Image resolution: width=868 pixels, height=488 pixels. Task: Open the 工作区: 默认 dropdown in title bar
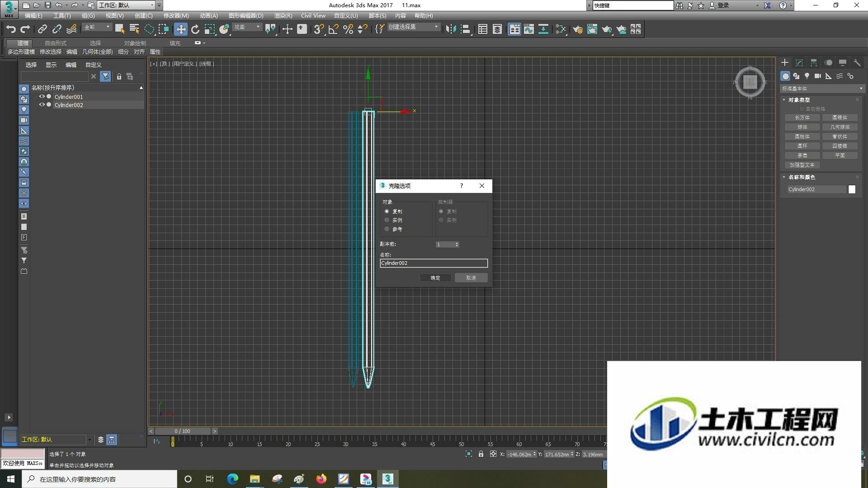tap(126, 5)
